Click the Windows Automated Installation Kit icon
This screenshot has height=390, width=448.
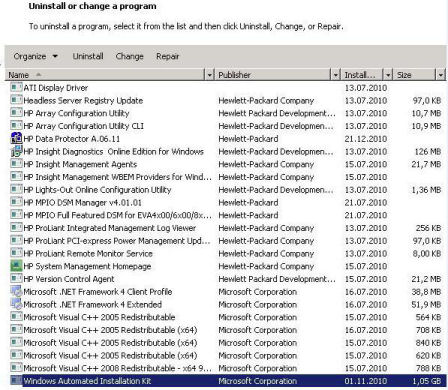(16, 380)
